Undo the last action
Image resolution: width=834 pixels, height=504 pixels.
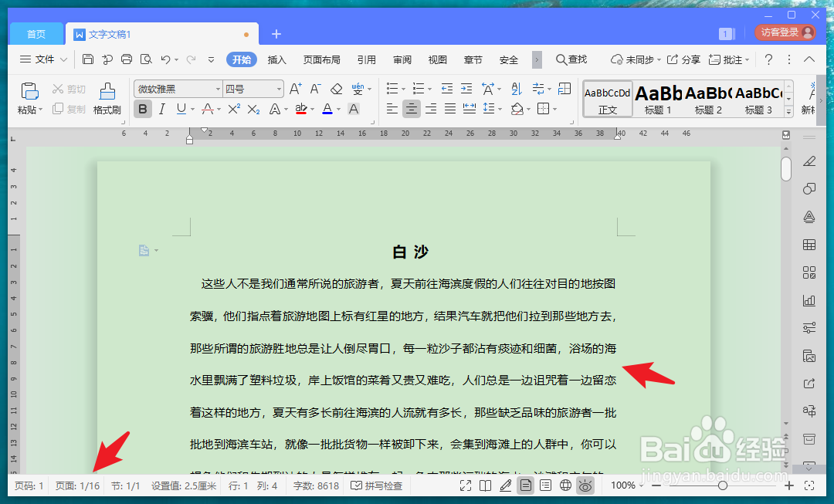coord(166,59)
